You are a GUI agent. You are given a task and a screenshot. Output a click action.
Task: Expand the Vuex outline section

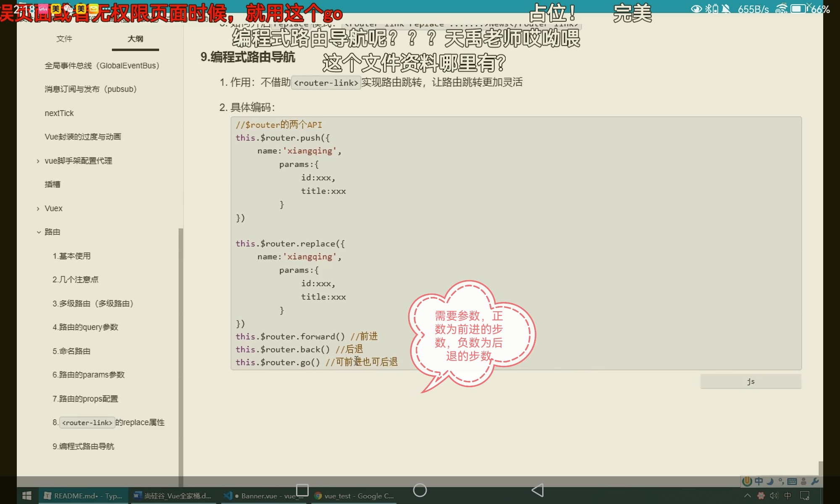(38, 209)
